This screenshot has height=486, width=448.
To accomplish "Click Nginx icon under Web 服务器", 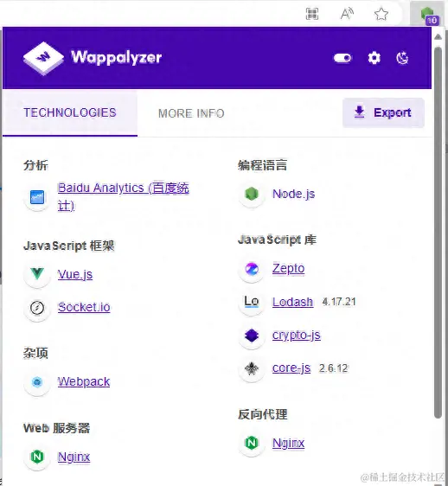I will (x=37, y=457).
